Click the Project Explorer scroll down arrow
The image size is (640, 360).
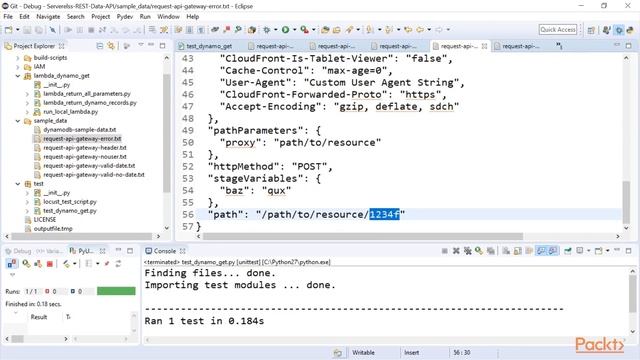pyautogui.click(x=167, y=228)
